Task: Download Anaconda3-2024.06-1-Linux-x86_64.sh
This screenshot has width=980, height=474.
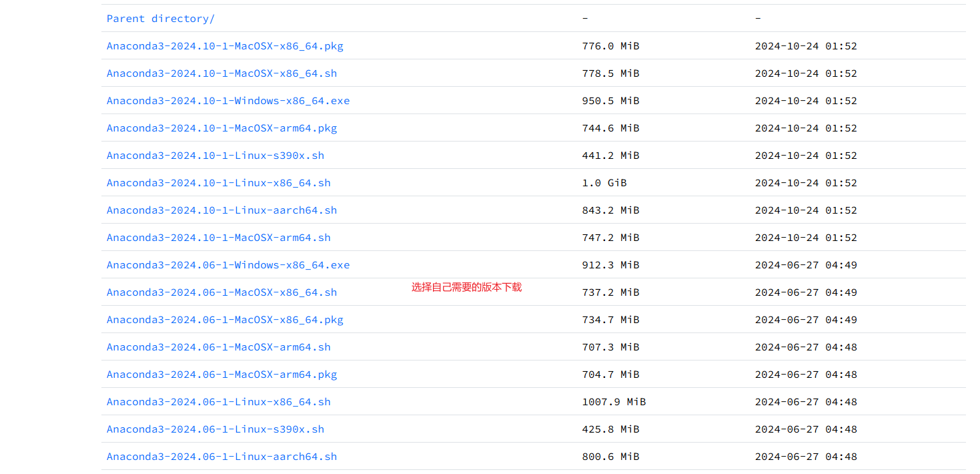Action: point(219,402)
